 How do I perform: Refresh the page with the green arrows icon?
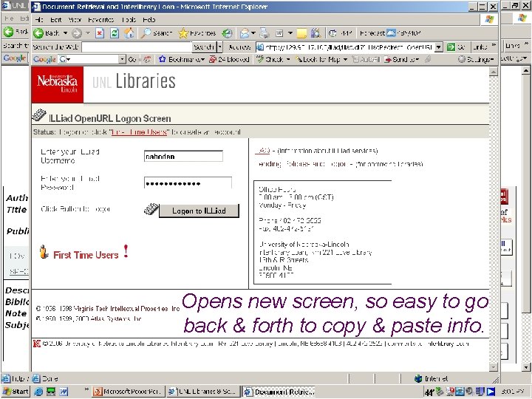tap(115, 33)
